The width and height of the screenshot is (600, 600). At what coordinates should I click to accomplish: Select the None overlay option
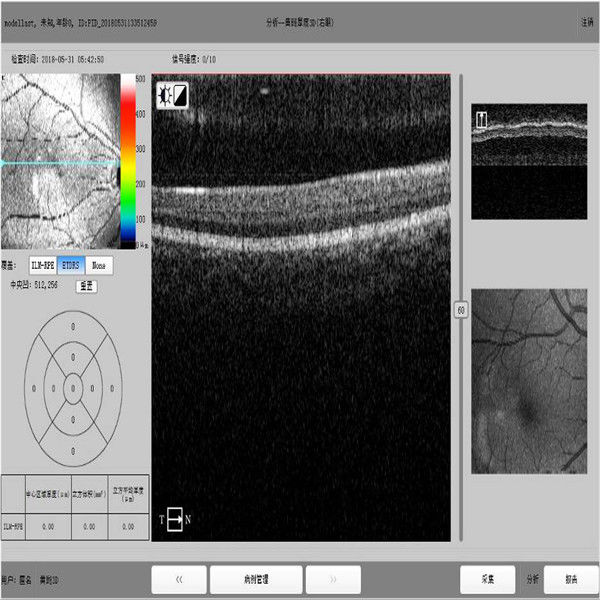coord(99,265)
